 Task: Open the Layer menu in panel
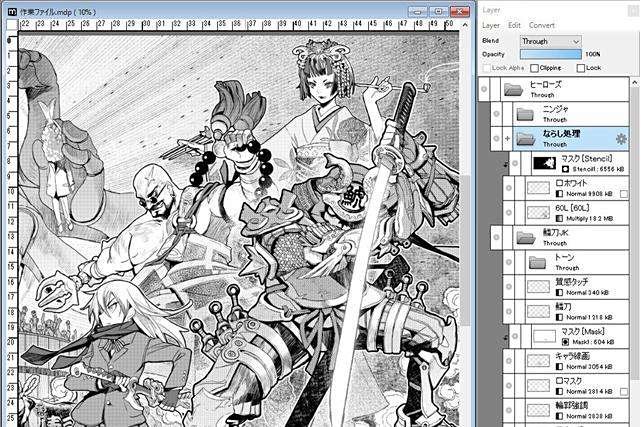[x=491, y=25]
